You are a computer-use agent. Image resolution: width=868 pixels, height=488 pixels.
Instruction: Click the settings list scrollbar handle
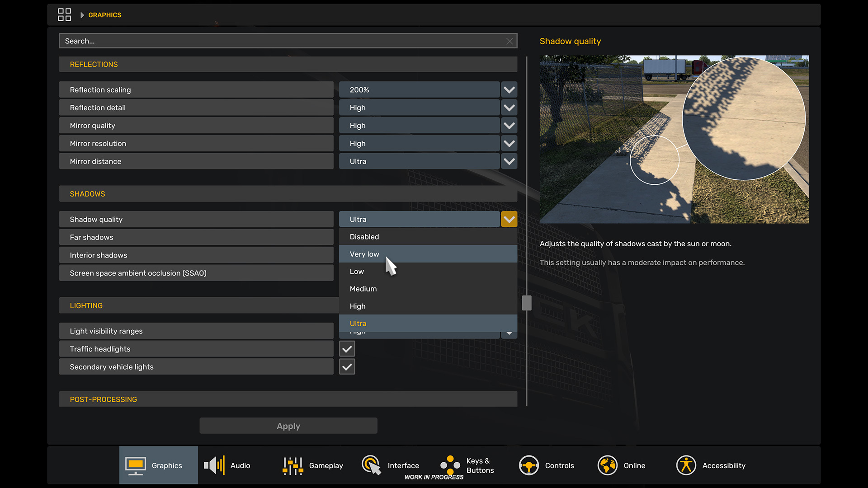click(526, 303)
